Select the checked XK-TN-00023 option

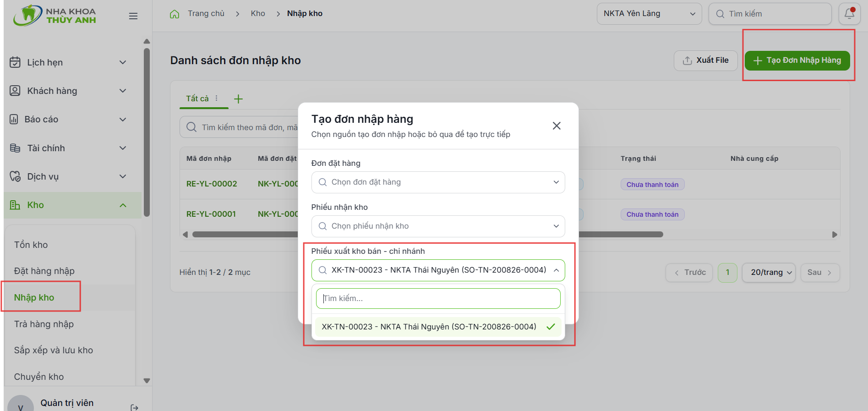point(438,327)
